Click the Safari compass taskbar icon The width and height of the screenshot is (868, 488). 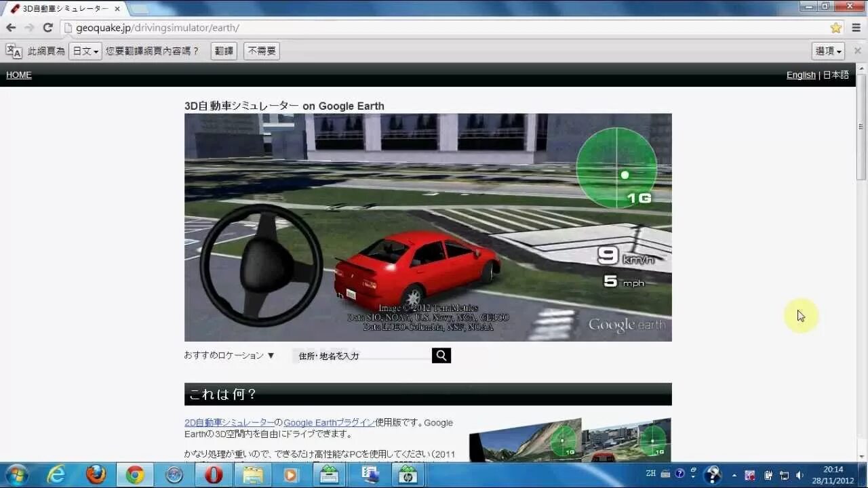click(x=174, y=475)
